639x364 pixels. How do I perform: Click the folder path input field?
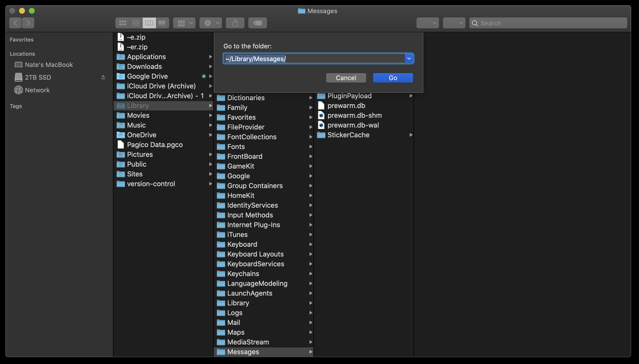tap(315, 58)
